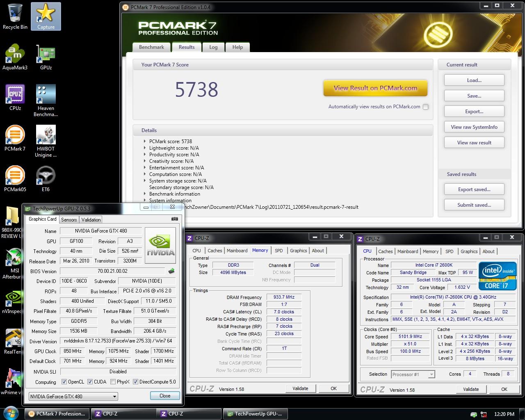Toggle the OpenCL checkbox in GPU-Z
This screenshot has height=420, width=525.
point(64,382)
